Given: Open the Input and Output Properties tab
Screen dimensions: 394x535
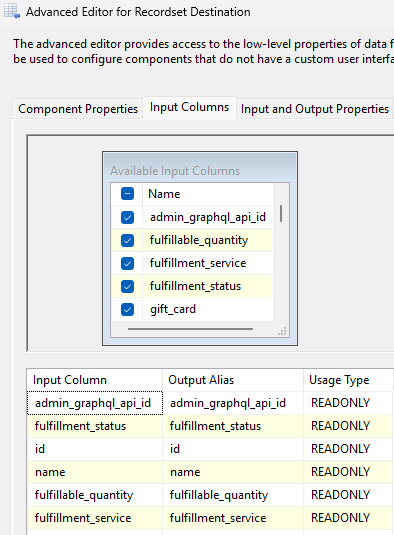Looking at the screenshot, I should click(315, 109).
